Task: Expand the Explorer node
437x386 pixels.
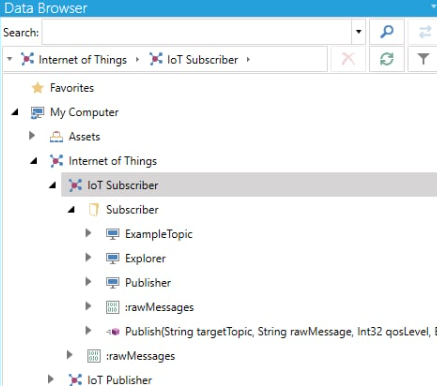Action: click(88, 257)
